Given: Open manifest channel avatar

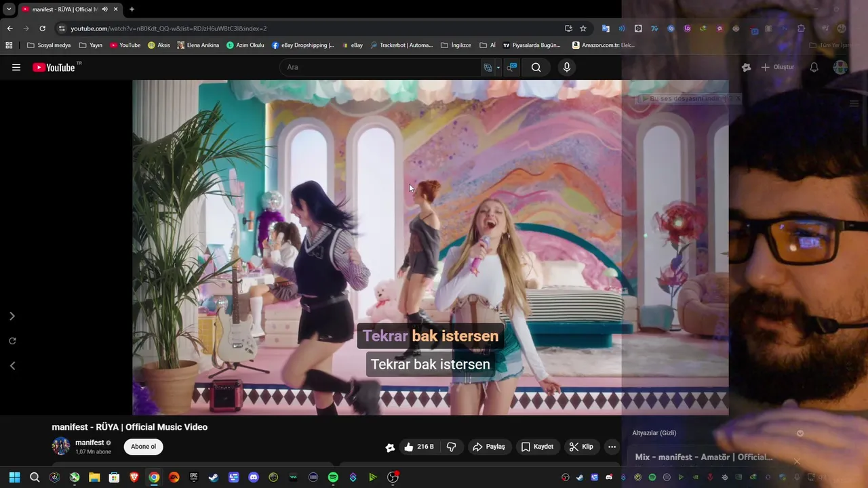Looking at the screenshot, I should [61, 446].
